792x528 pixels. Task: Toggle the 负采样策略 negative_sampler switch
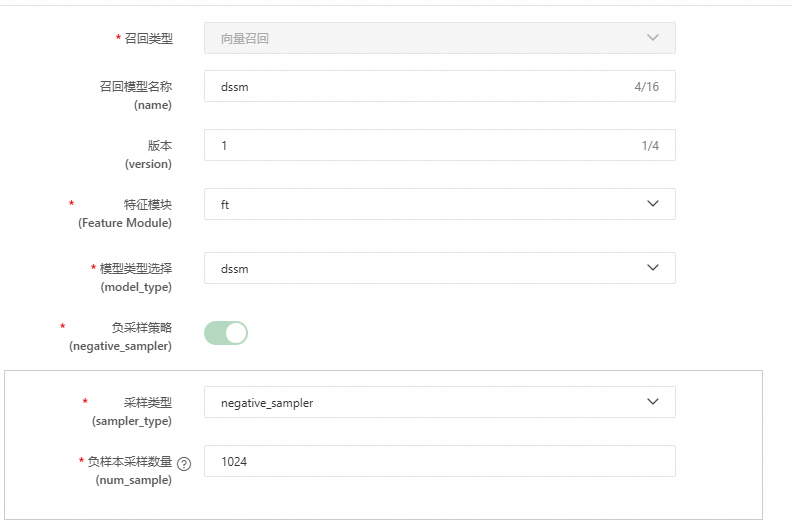coord(226,333)
